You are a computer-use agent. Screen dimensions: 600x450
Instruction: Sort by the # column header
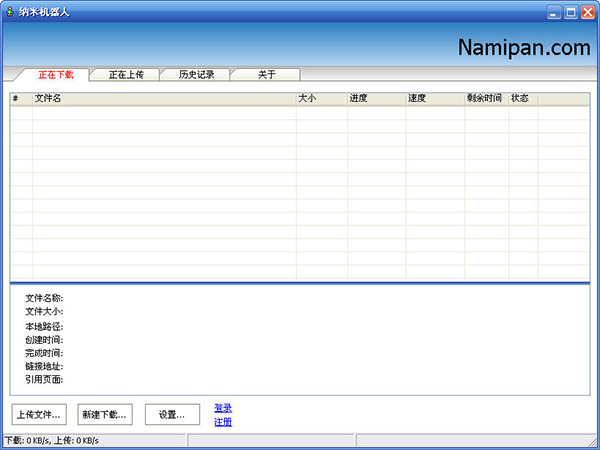[21, 99]
